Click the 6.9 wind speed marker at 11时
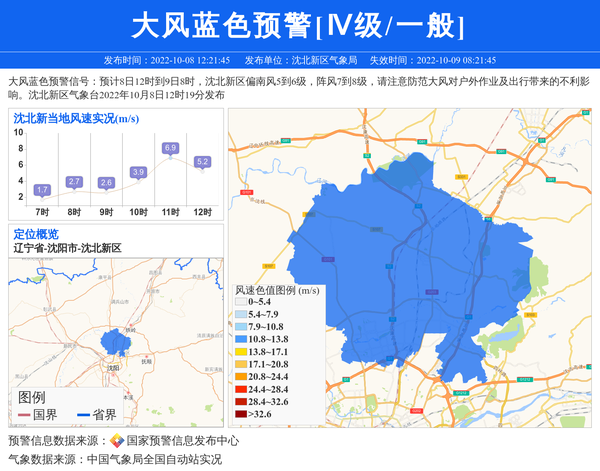Image resolution: width=600 pixels, height=471 pixels. [170, 148]
